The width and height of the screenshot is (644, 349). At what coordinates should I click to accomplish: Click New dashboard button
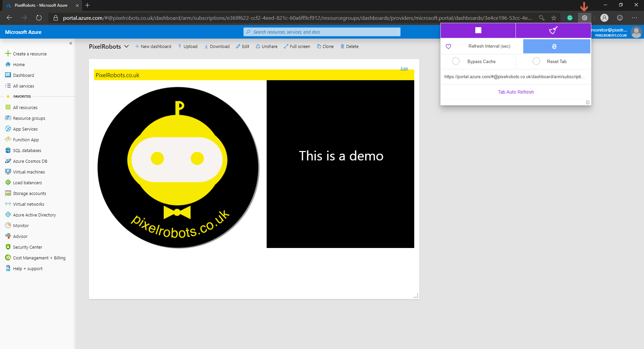(x=153, y=47)
